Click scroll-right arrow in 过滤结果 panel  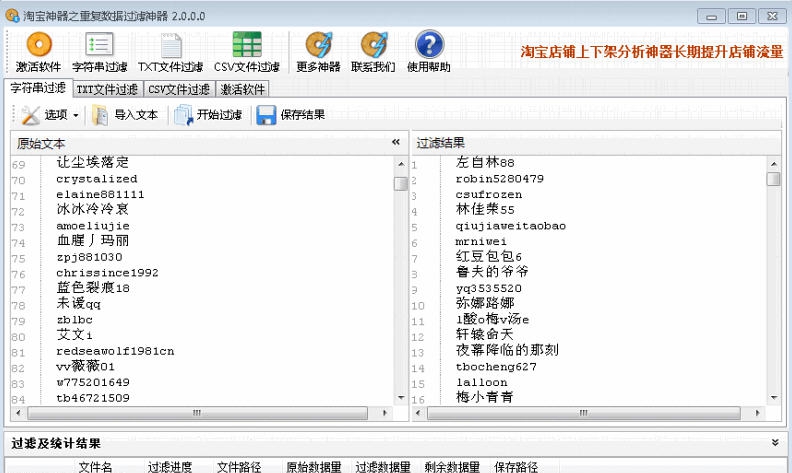coord(757,413)
